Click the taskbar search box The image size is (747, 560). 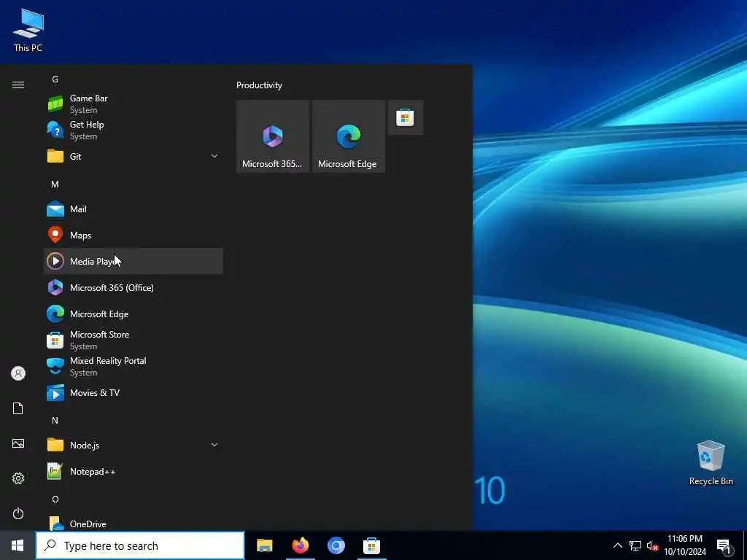coord(140,545)
